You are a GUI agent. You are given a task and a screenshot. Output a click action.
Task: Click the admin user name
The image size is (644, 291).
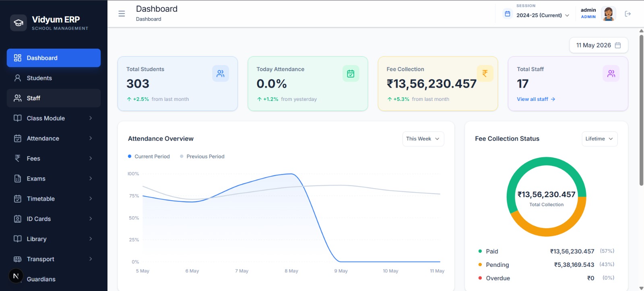tap(588, 10)
